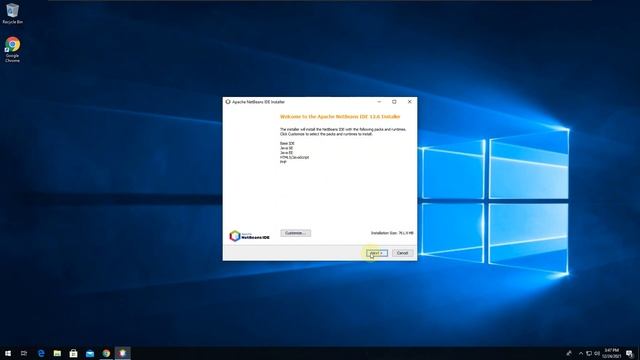Select the NetBeans installer taskbar icon
The image size is (640, 360).
[x=122, y=353]
